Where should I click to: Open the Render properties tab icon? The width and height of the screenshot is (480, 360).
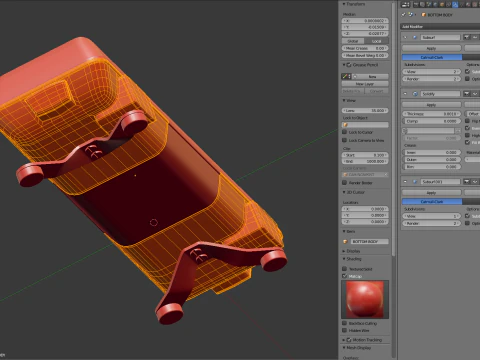pos(416,5)
